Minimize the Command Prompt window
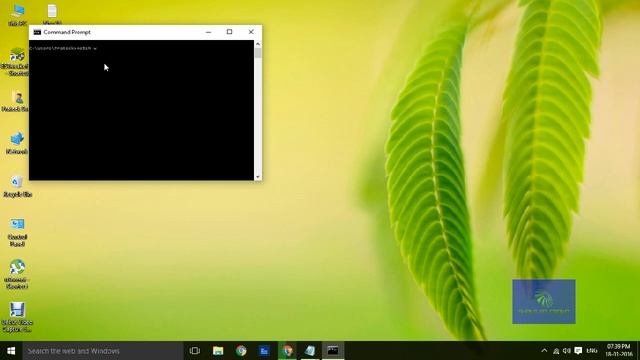This screenshot has height=360, width=640. [x=209, y=32]
